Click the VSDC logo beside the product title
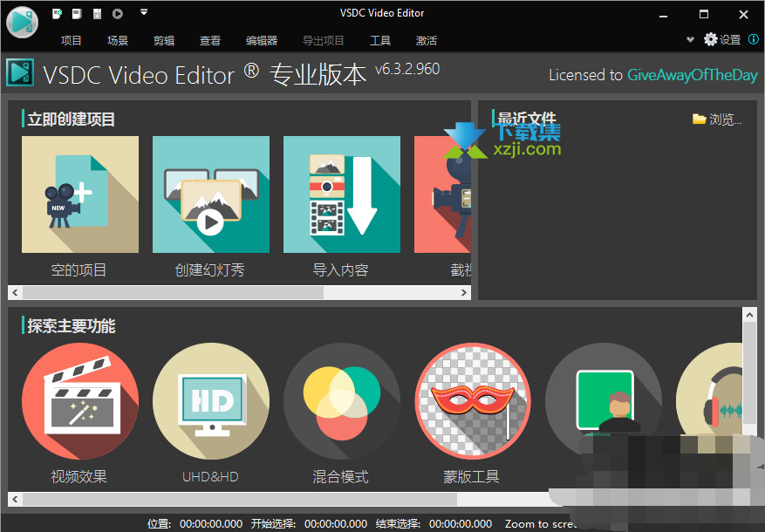 20,72
